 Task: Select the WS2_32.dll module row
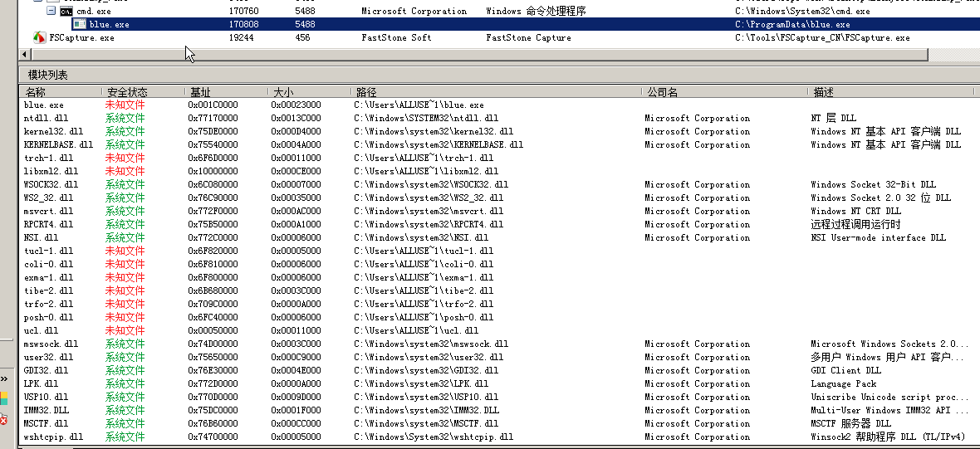[499, 198]
